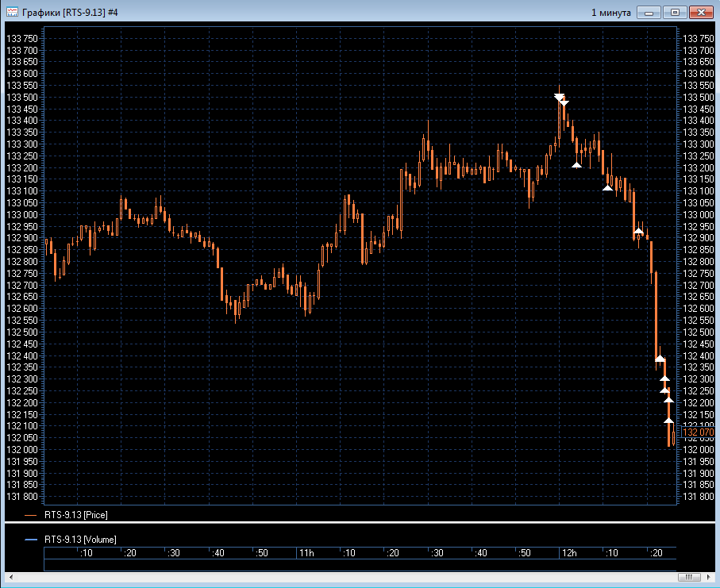
Task: Click '133 000' on the left price axis
Action: coord(22,215)
